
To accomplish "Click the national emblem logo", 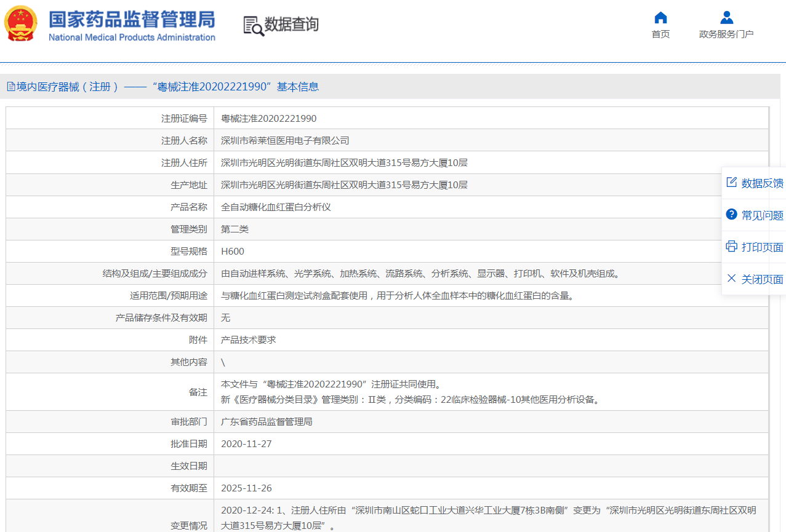I will tap(20, 24).
